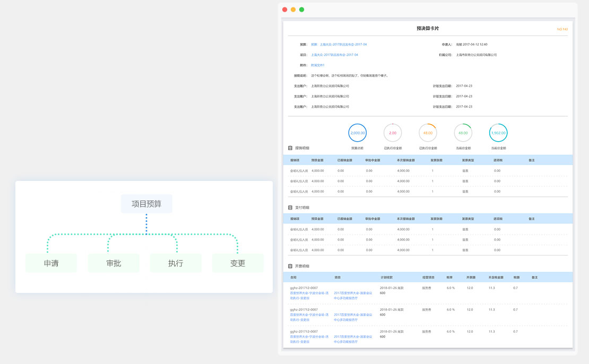Select the 申请 box in the diagram
Image resolution: width=589 pixels, height=364 pixels.
[x=51, y=263]
